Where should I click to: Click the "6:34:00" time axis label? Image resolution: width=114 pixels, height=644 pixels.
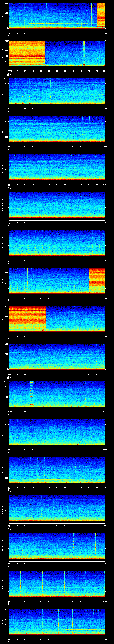pyautogui.click(x=9, y=223)
